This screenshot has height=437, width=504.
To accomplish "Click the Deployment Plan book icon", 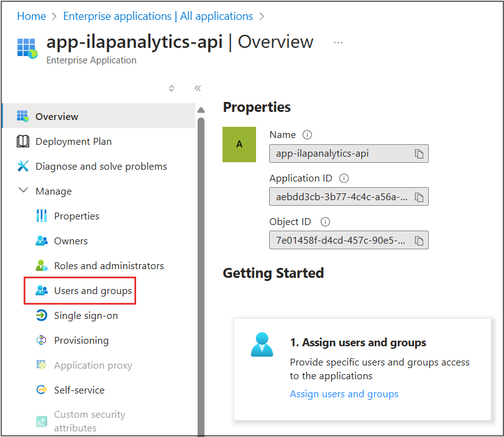I will (x=23, y=141).
